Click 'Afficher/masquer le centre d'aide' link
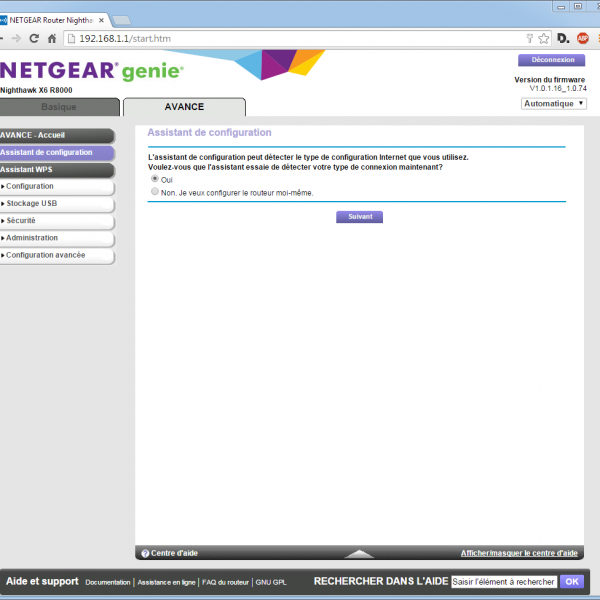600x600 pixels. pos(518,553)
